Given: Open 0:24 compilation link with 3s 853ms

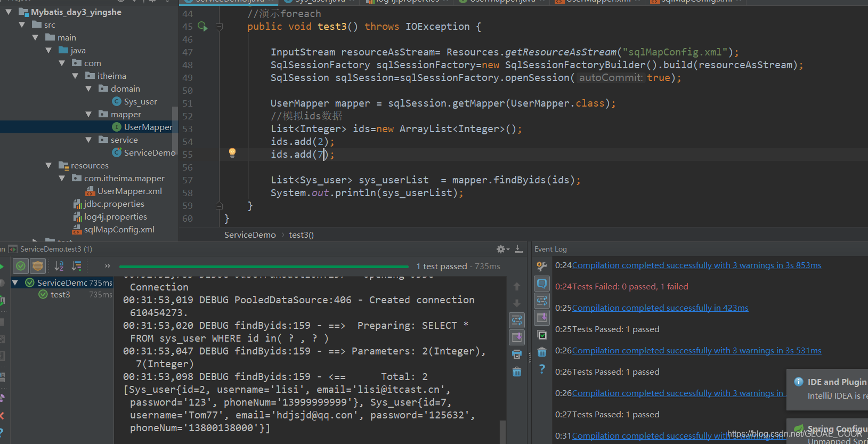Looking at the screenshot, I should tap(696, 265).
